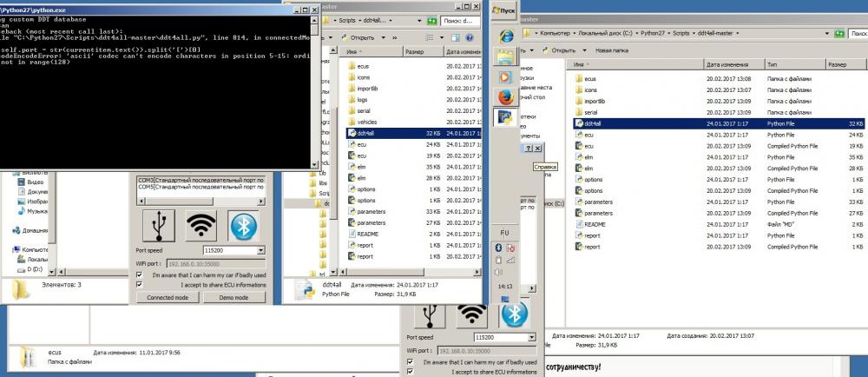Open Музыка library in the navigation pane
This screenshot has height=377, width=868.
coord(32,211)
